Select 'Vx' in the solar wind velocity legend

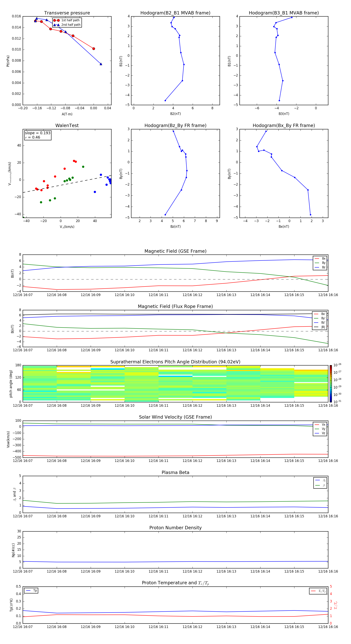coord(320,424)
